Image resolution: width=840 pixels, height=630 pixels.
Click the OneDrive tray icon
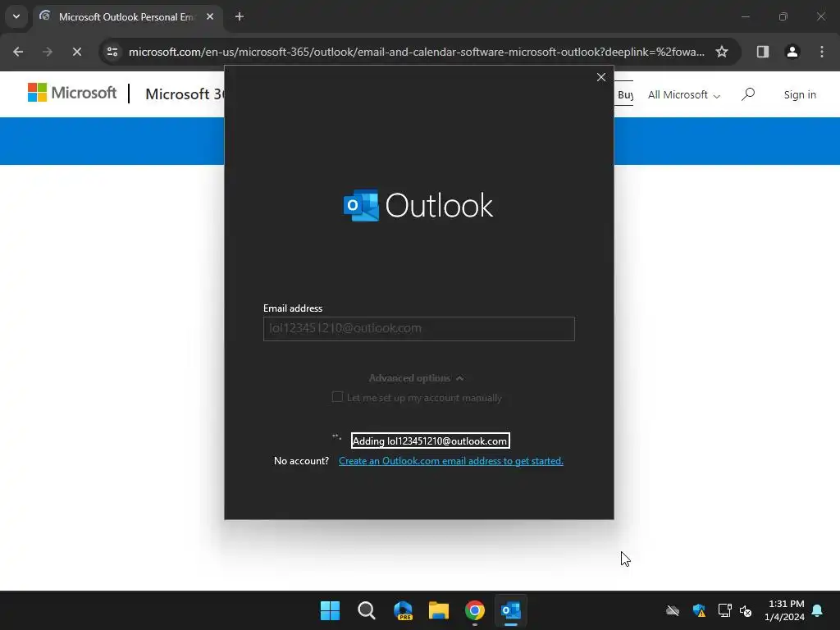tap(673, 610)
